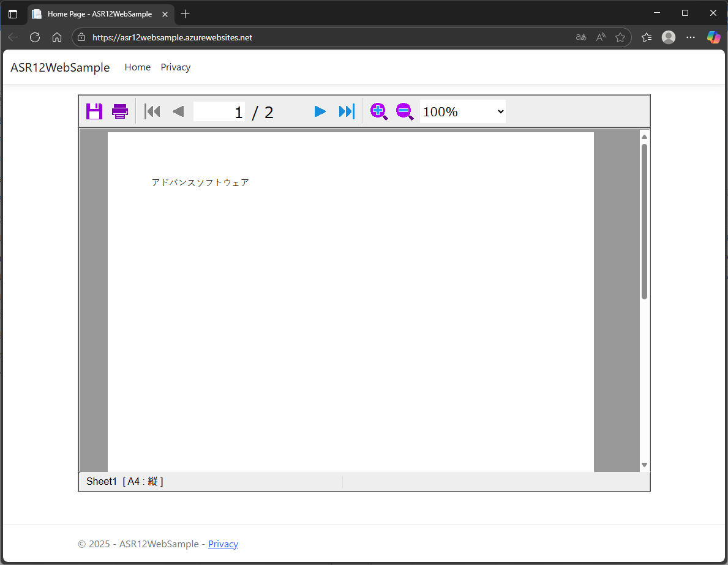The height and width of the screenshot is (565, 728).
Task: Activate the read aloud icon
Action: [x=601, y=37]
